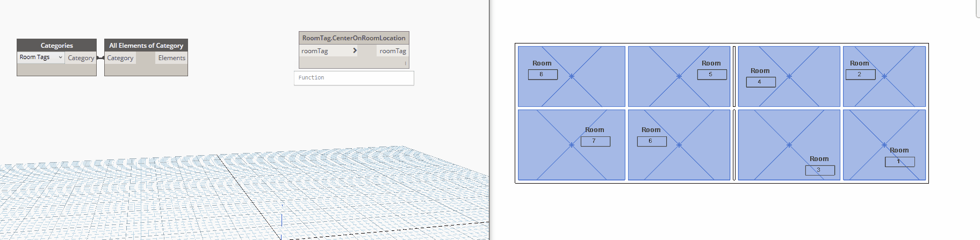The image size is (980, 240).
Task: Select the room tag numbered 6
Action: click(652, 141)
